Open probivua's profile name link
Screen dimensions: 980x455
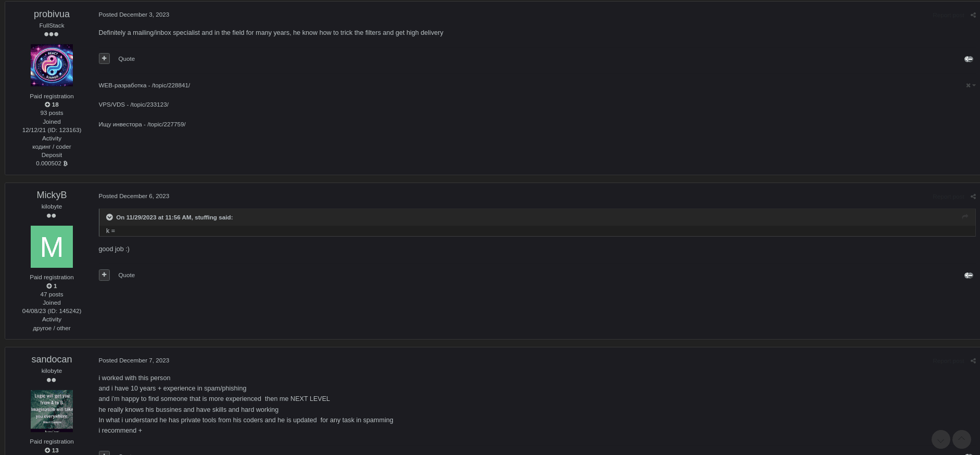52,14
